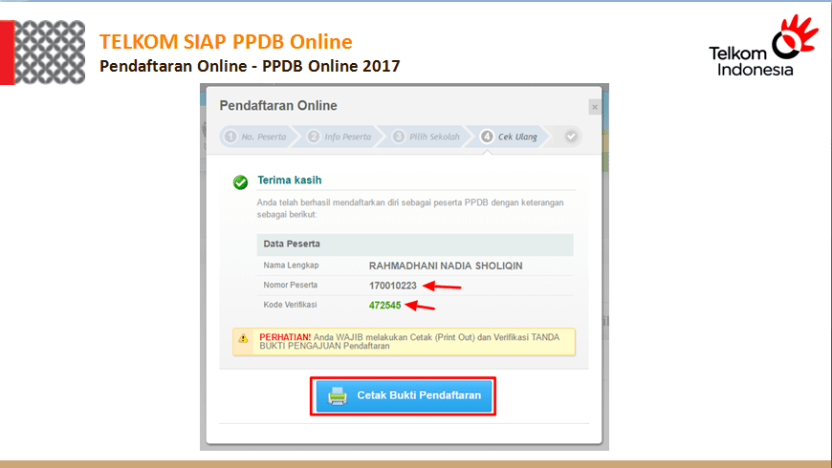Click the printer icon on the print button
Image resolution: width=832 pixels, height=468 pixels.
[337, 396]
